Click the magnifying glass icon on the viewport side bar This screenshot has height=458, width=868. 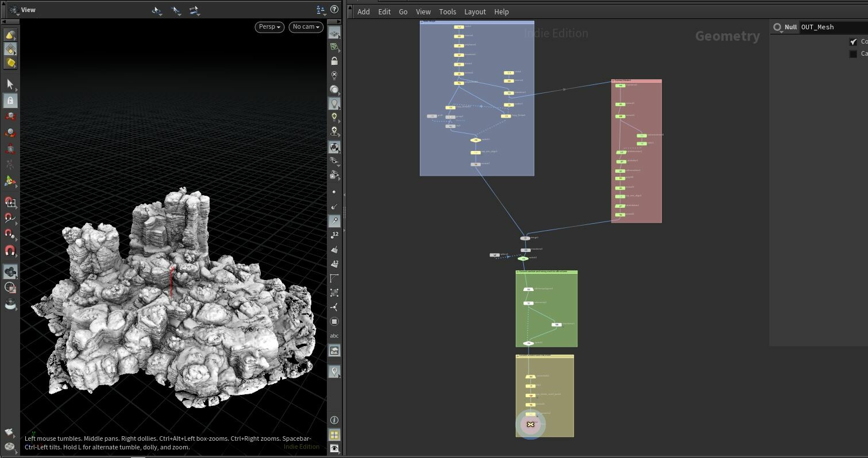(335, 220)
